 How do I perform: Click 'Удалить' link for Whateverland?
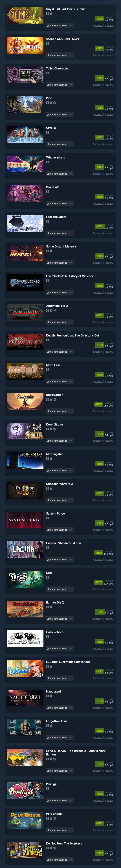click(x=109, y=174)
